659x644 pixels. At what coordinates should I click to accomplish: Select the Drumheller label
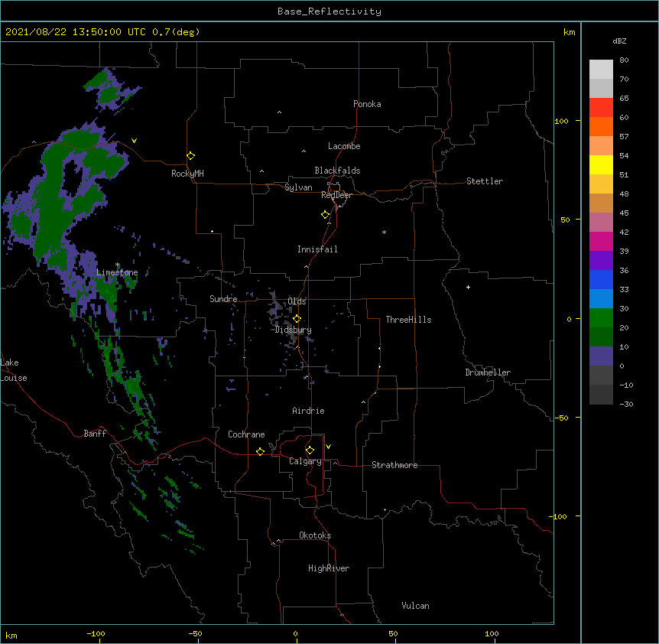pyautogui.click(x=488, y=372)
